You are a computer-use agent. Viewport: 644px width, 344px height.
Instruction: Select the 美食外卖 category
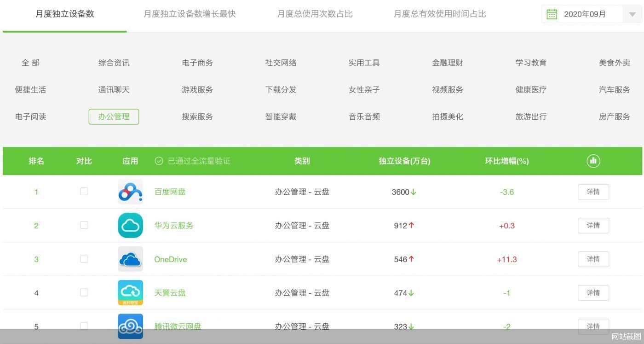615,63
